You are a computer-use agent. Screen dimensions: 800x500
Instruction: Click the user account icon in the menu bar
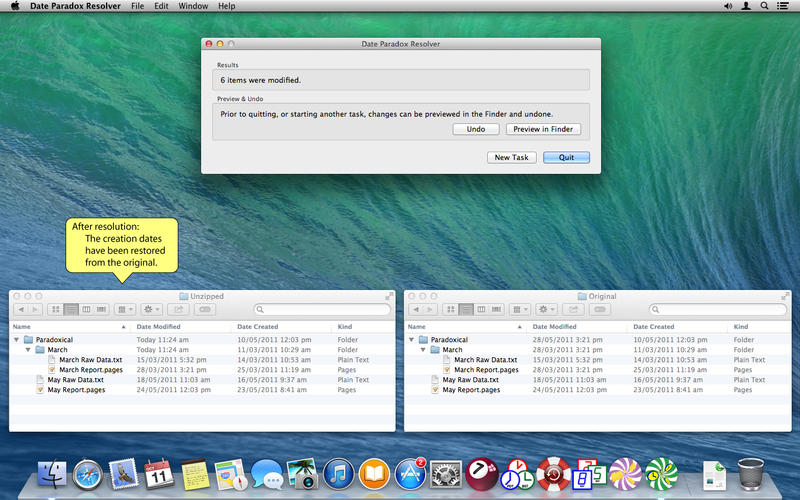746,6
